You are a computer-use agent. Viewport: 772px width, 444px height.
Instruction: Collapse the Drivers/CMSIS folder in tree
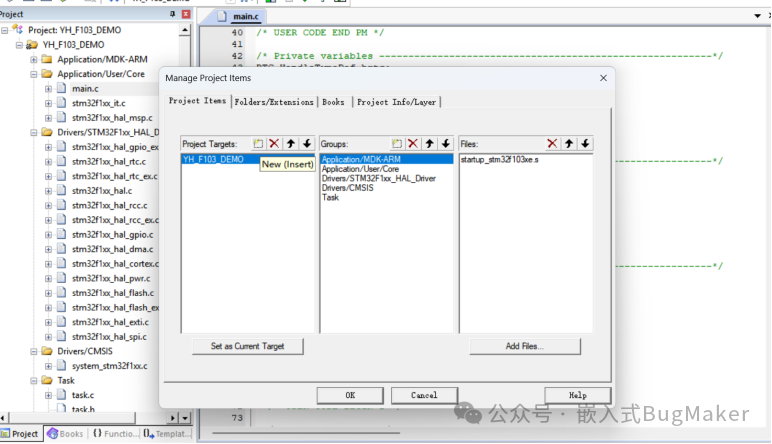(34, 352)
